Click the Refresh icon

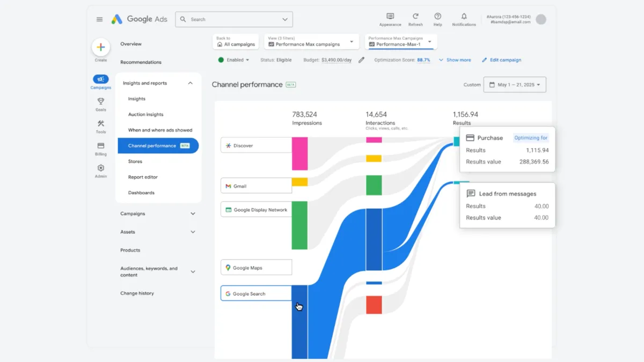coord(415,17)
